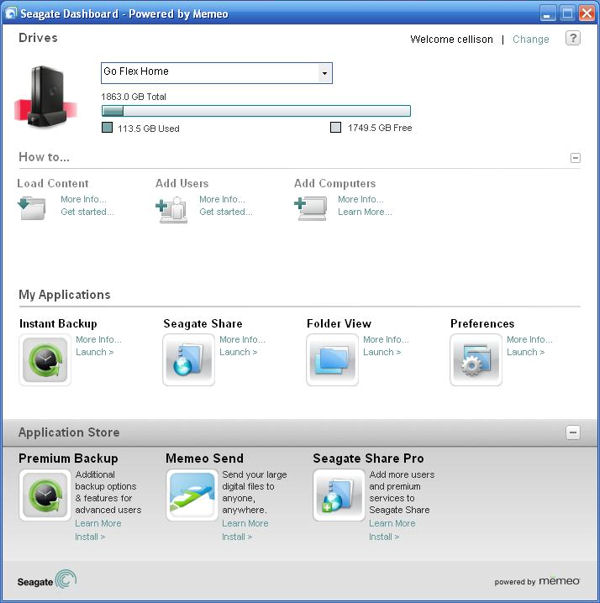Click Learn More for Seagate Share Pro
This screenshot has width=600, height=603.
[x=392, y=523]
